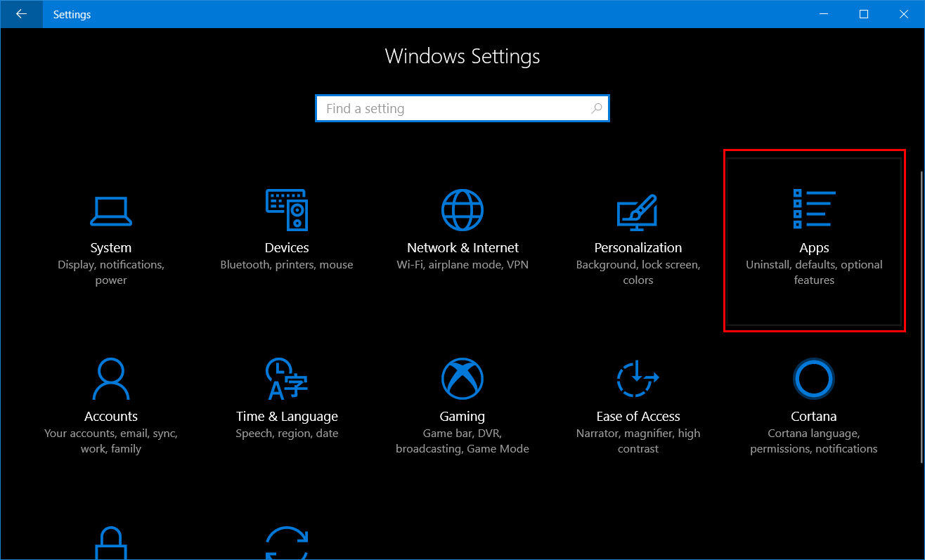Click "Display, notifications, power" description
Image resolution: width=925 pixels, height=560 pixels.
coord(111,273)
